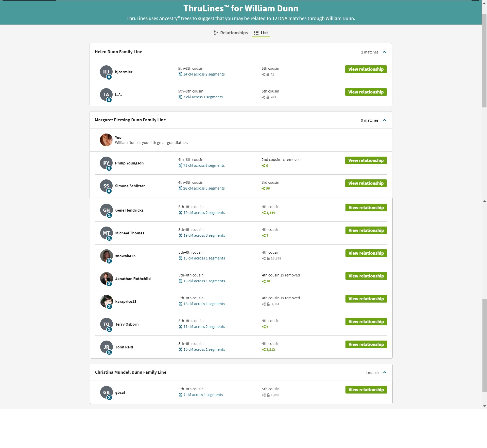Open the 11 cM across 2 segments link

(x=202, y=327)
